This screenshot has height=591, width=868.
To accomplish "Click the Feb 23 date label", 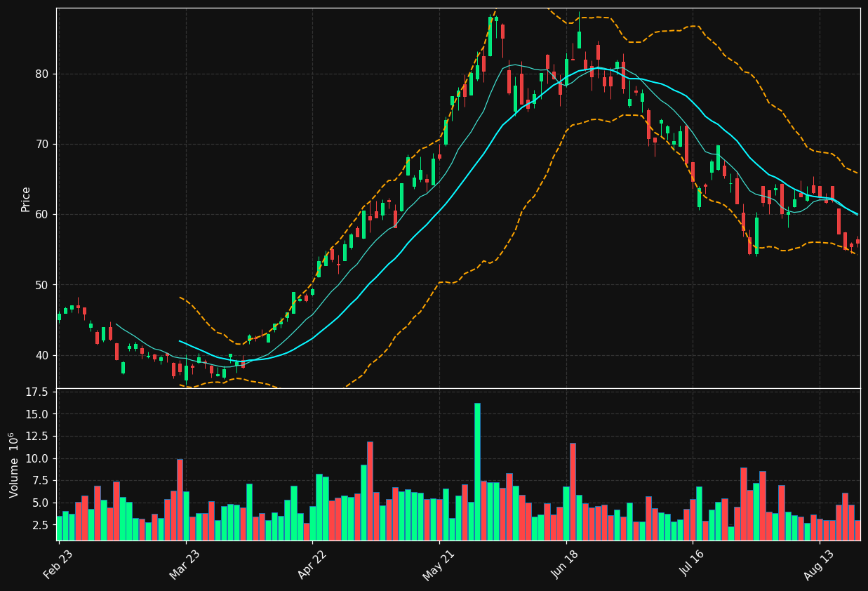I will (58, 565).
